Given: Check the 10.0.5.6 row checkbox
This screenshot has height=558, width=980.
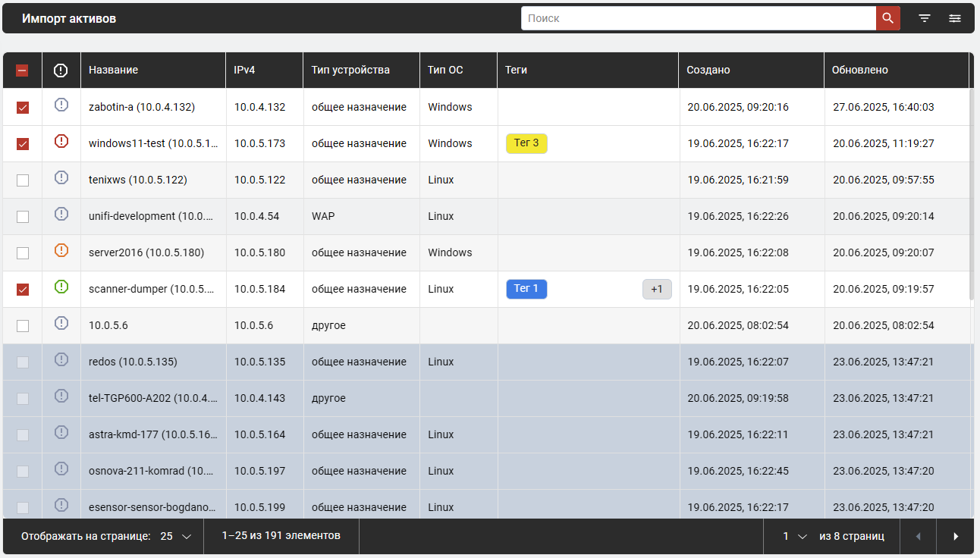Looking at the screenshot, I should point(23,326).
